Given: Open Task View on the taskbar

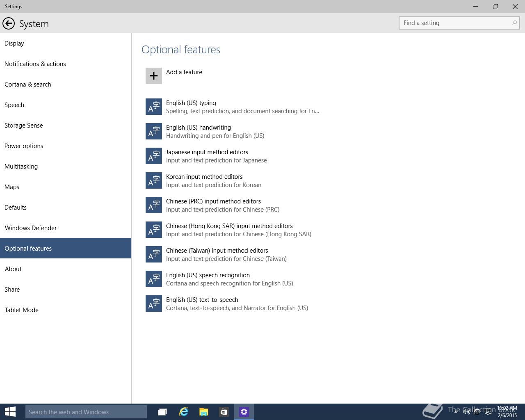Looking at the screenshot, I should point(162,412).
